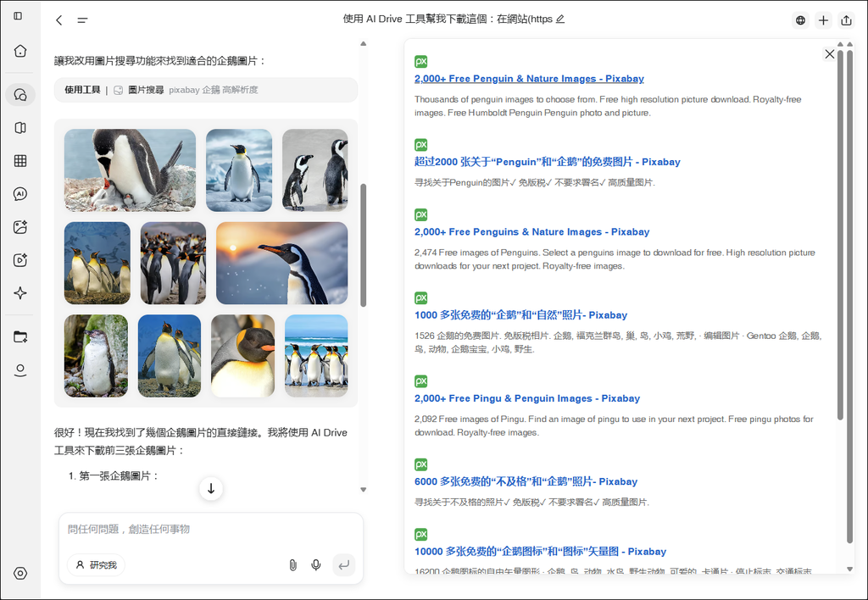Open '2,000+ Free Penguin & Nature Images' link
Image resolution: width=868 pixels, height=600 pixels.
click(x=529, y=79)
